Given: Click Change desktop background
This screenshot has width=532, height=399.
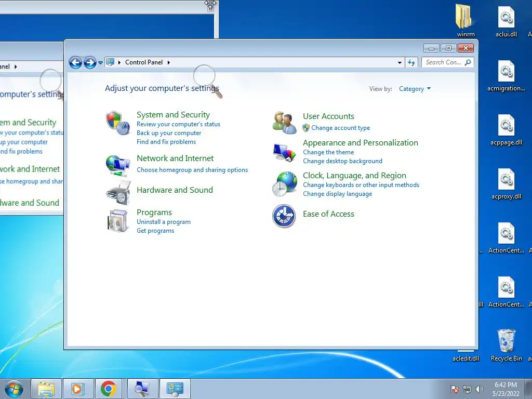Looking at the screenshot, I should coord(343,161).
